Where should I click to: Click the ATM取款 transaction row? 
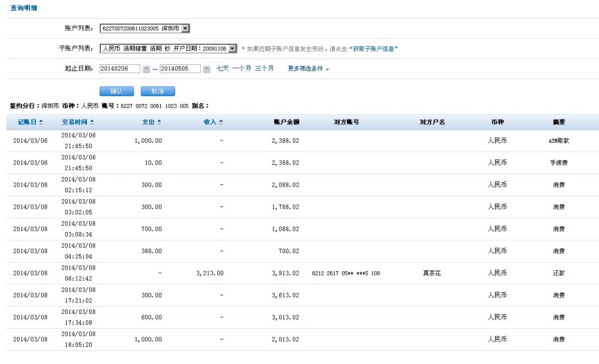(x=301, y=141)
